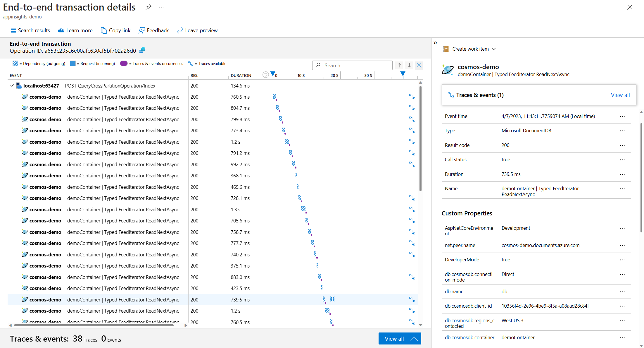Screen dimensions: 644x348
Task: Click View all link in Traces & events card
Action: (620, 95)
